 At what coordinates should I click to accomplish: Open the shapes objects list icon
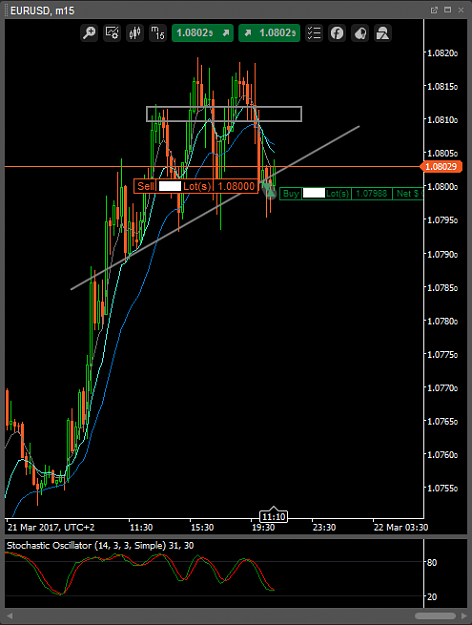(x=383, y=33)
